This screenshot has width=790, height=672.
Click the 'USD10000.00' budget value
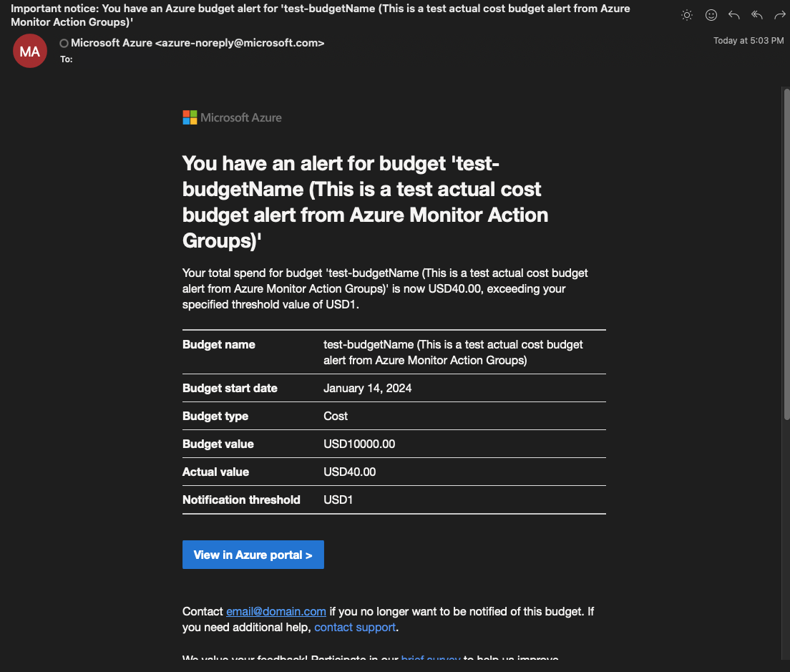359,444
